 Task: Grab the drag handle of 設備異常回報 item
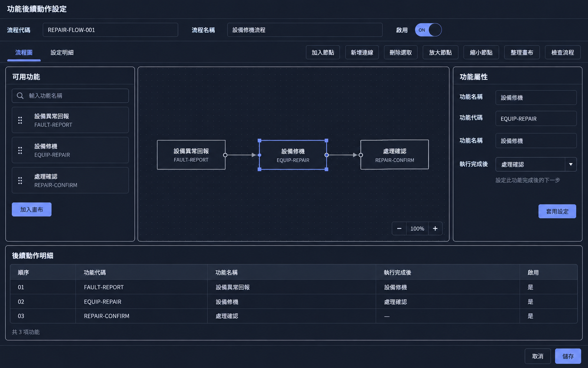[20, 120]
